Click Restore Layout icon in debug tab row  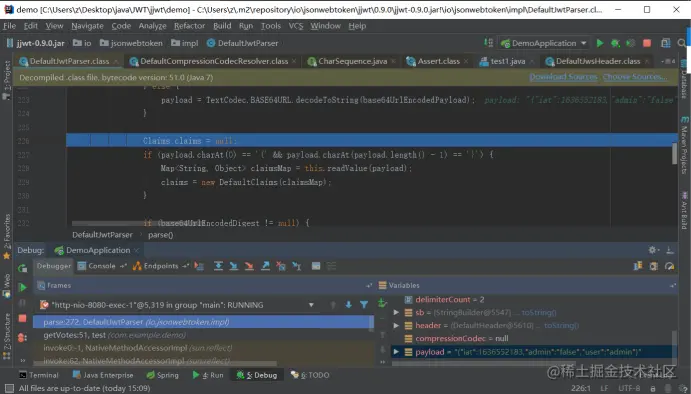638,266
